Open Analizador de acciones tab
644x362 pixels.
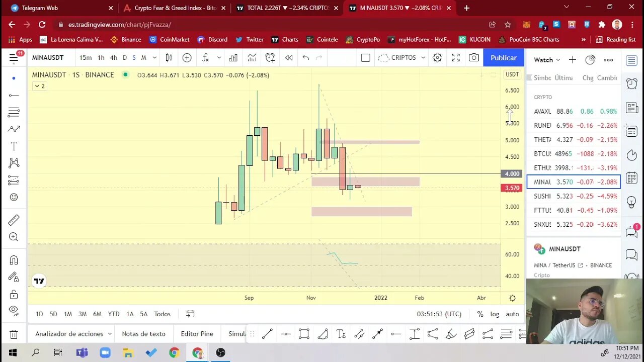pos(69,334)
